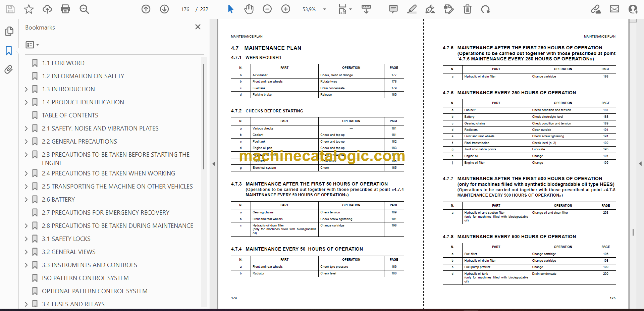This screenshot has height=311, width=644.
Task: Select the Highlight text tool
Action: 412,9
